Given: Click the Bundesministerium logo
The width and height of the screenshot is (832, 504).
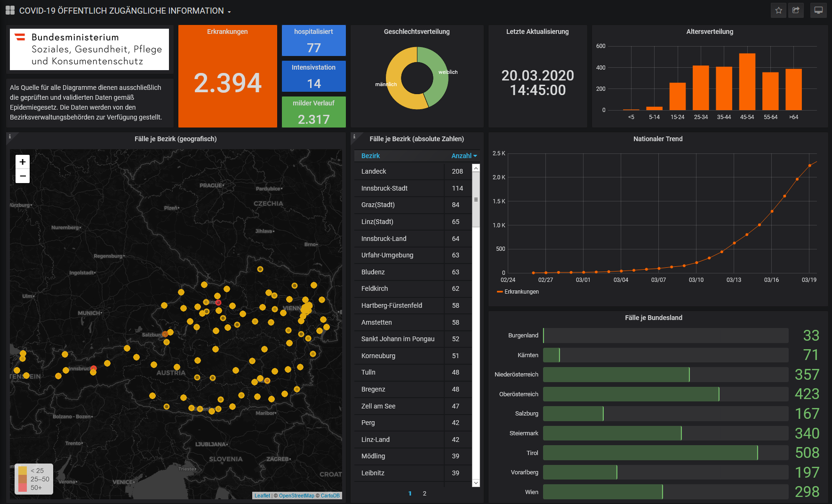Looking at the screenshot, I should click(x=89, y=49).
